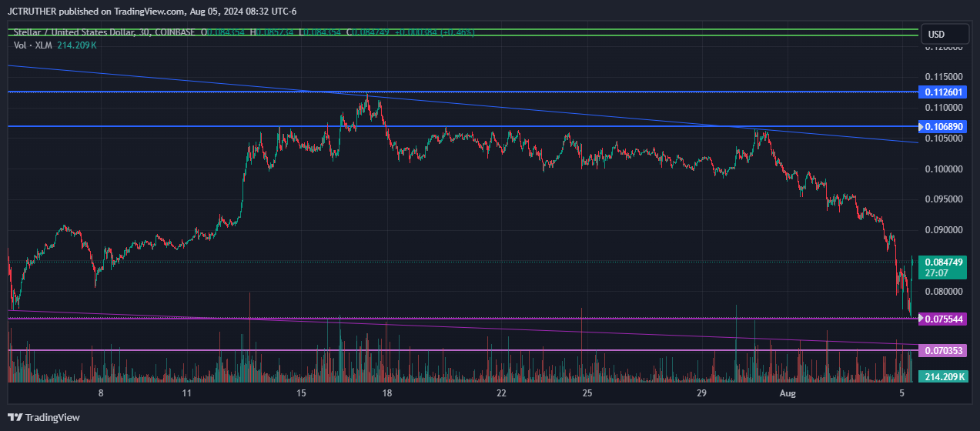Click the 0.080000 price axis value
The width and height of the screenshot is (980, 431).
coord(944,292)
